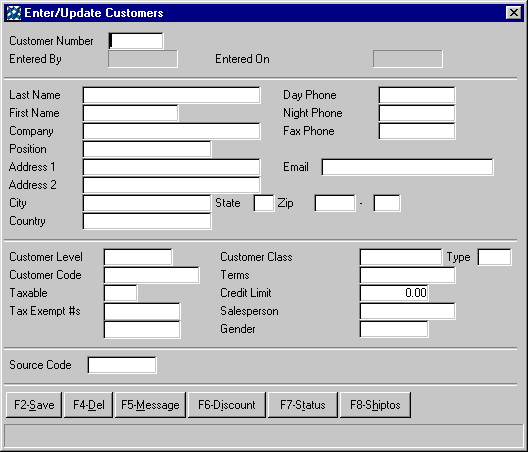Click the F4-Del button
Image resolution: width=528 pixels, height=452 pixels.
click(89, 405)
